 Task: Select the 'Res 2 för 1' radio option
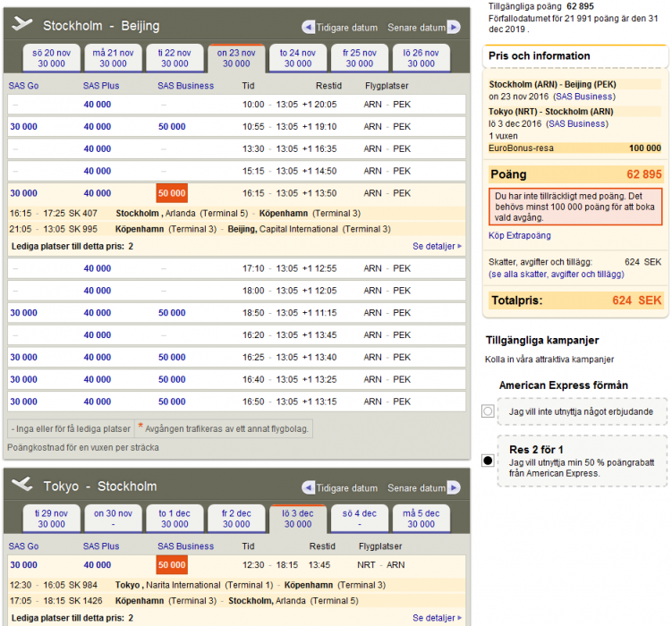(x=488, y=461)
